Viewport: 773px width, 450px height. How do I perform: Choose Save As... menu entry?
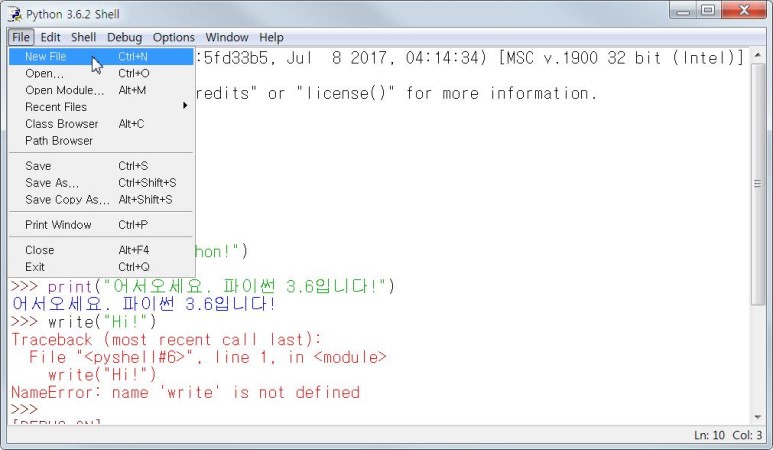pos(101,182)
